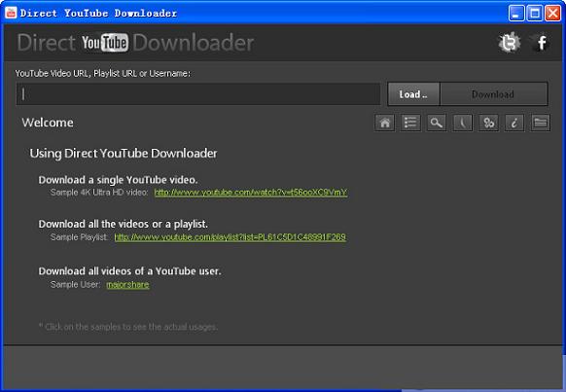Click the crescent moon icon button
The width and height of the screenshot is (566, 392).
click(x=462, y=123)
